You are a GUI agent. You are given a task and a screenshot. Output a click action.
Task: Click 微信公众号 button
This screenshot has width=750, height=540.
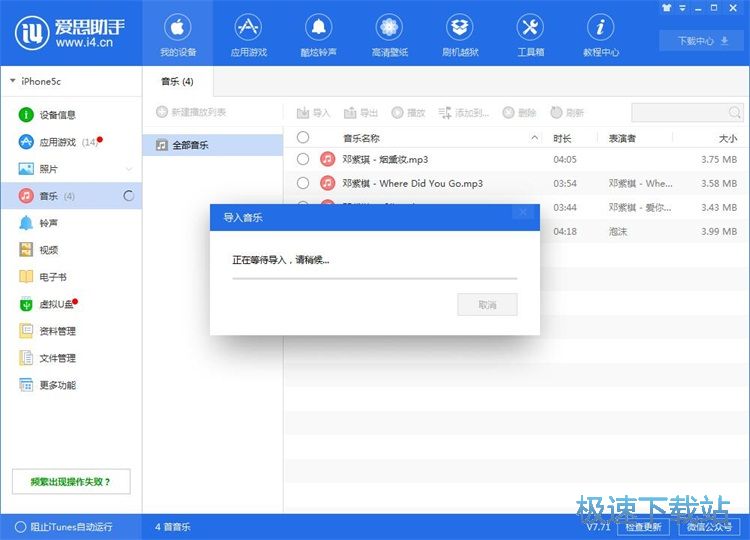point(709,527)
